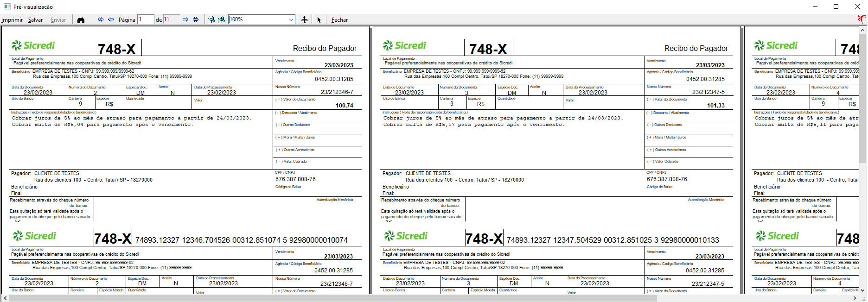
Task: Click the line 'Cobrar multa de R$5,07'
Action: 473,125
